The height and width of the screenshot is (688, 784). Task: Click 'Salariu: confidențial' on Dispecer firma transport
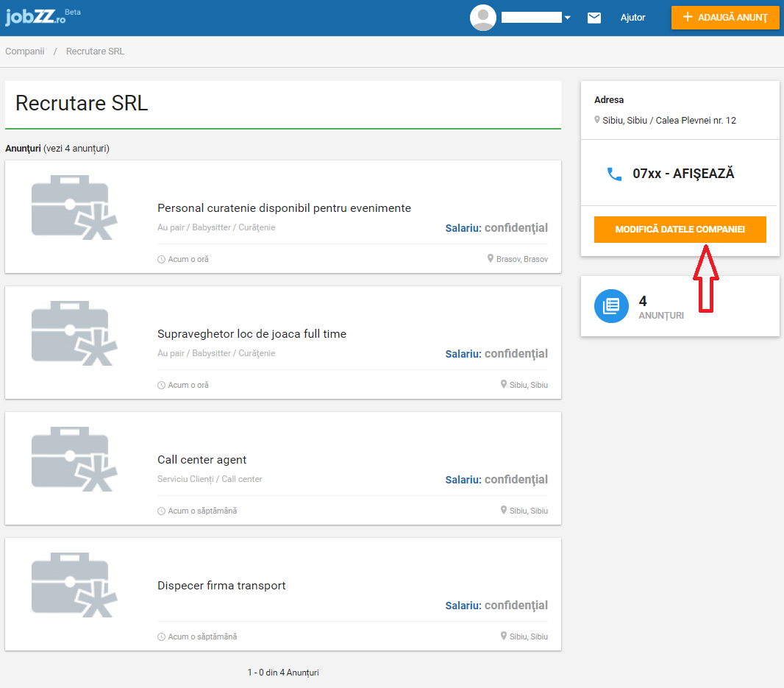click(496, 606)
